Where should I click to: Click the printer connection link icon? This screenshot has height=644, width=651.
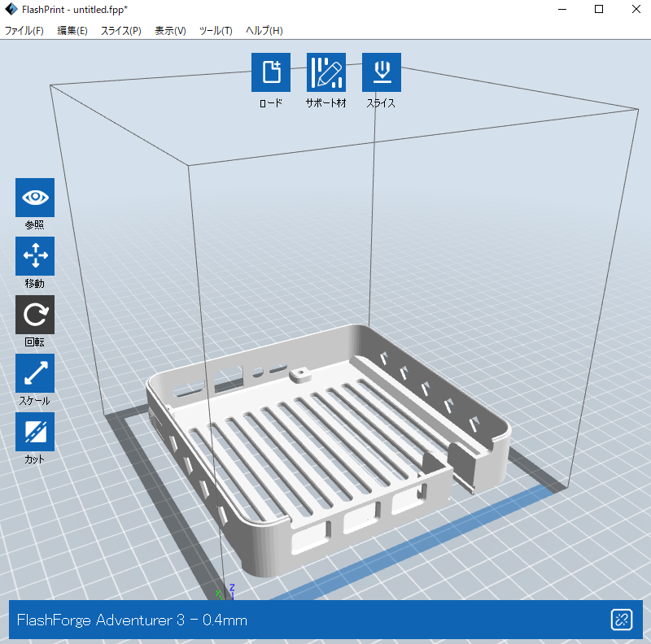click(622, 620)
